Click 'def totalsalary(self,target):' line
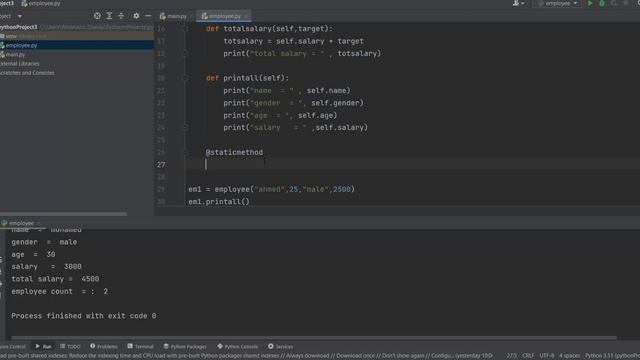The width and height of the screenshot is (640, 360). click(269, 29)
